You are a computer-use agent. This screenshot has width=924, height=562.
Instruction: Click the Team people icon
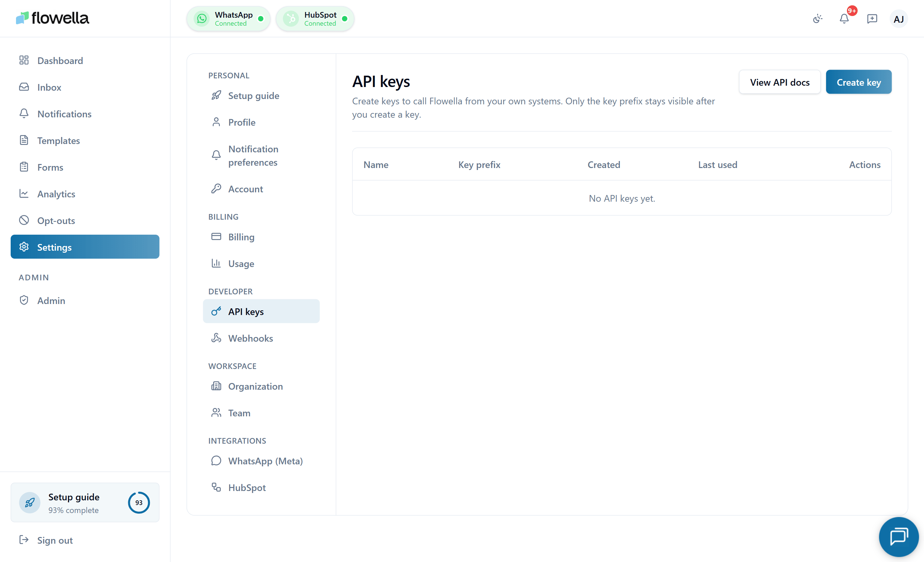click(x=217, y=412)
